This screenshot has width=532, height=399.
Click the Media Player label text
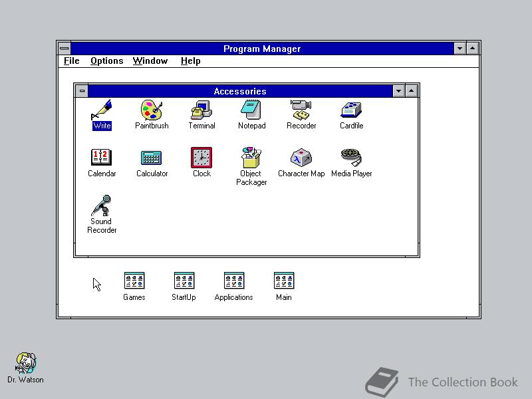point(352,174)
